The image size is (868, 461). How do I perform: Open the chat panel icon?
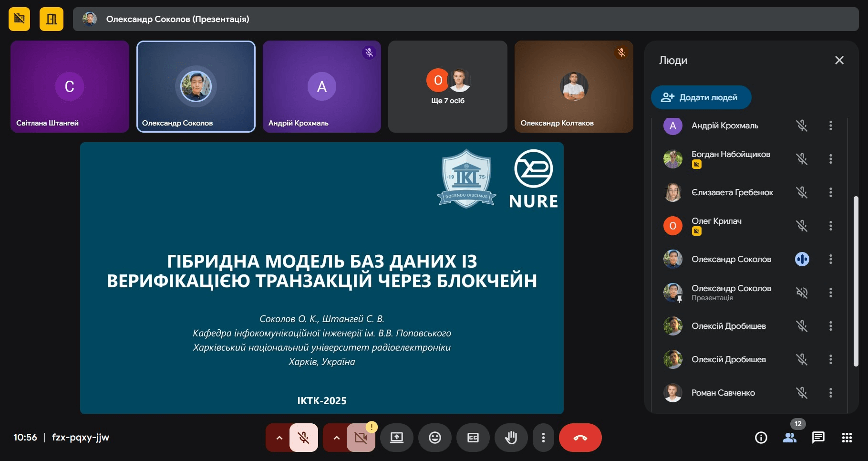818,438
